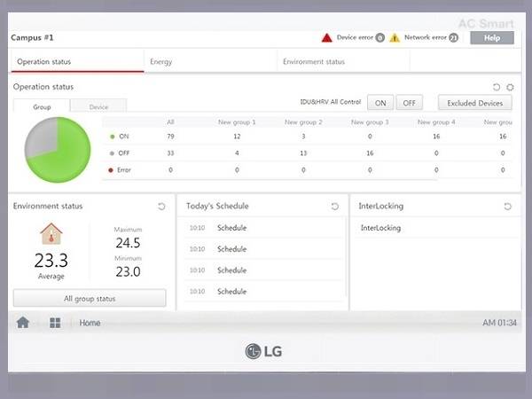Screen dimensions: 532x399
Task: Refresh the Operation status panel
Action: click(497, 87)
